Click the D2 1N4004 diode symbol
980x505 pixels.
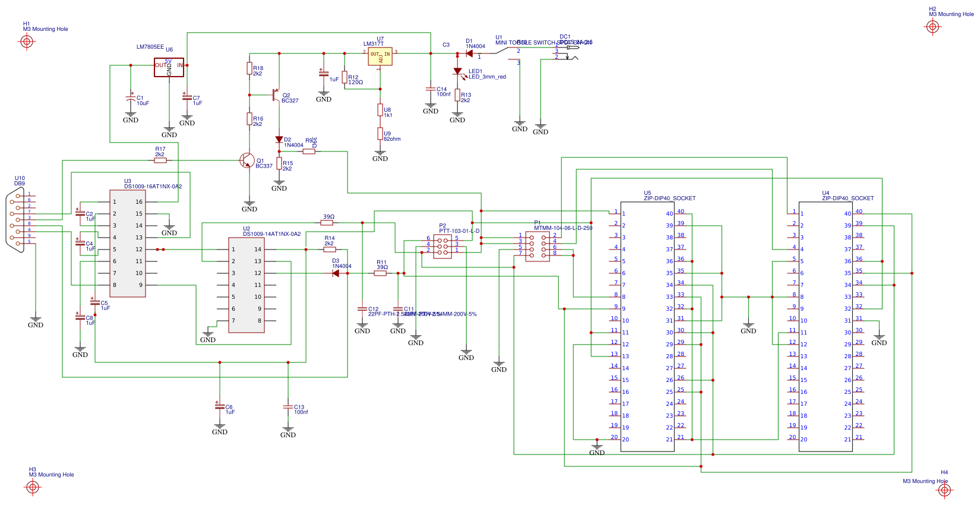[x=279, y=140]
